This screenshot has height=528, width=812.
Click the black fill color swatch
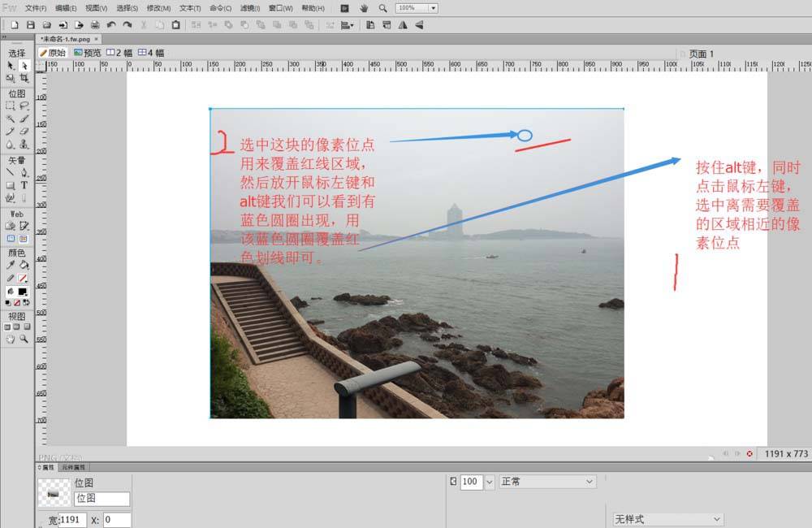click(23, 291)
